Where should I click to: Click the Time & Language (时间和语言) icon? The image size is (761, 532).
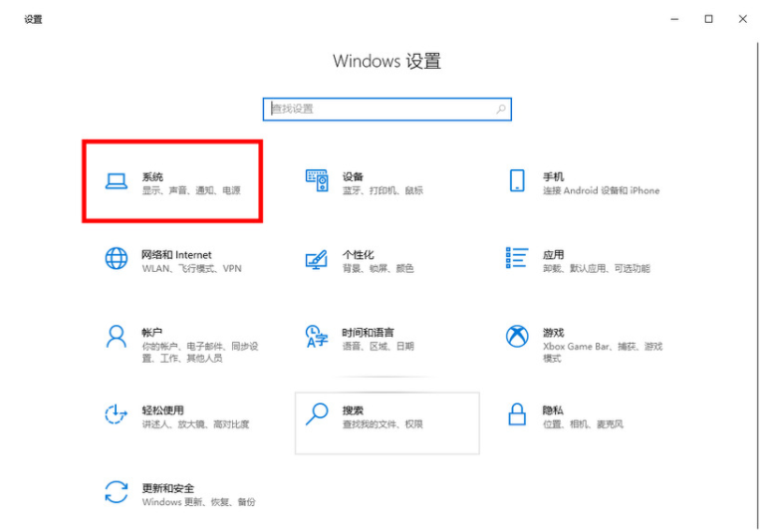[316, 337]
